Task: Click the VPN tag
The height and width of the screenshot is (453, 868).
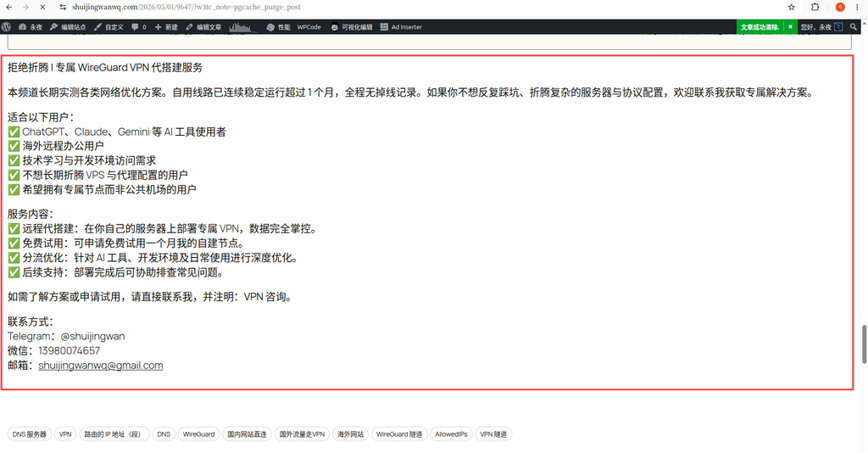Action: pos(65,434)
